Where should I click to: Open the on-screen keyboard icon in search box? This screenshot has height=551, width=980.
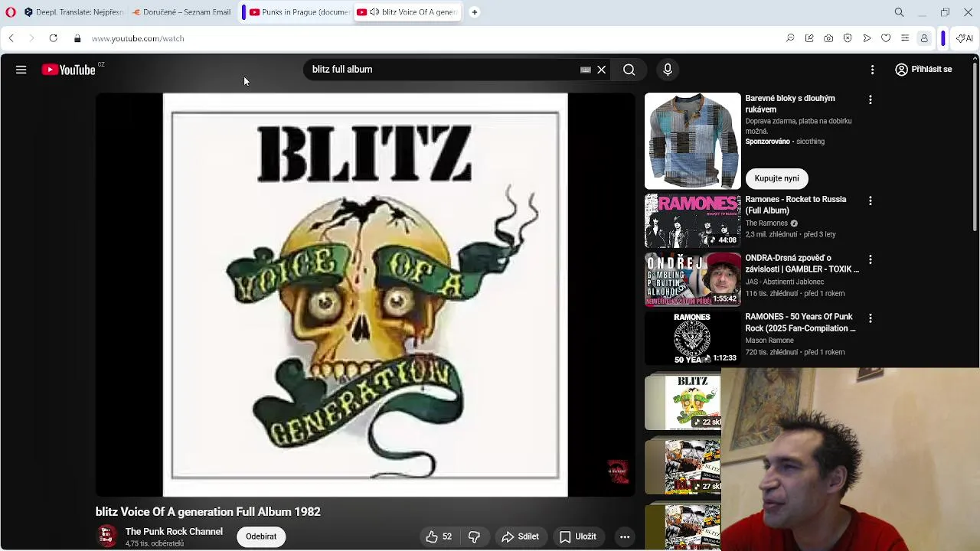[x=586, y=70]
